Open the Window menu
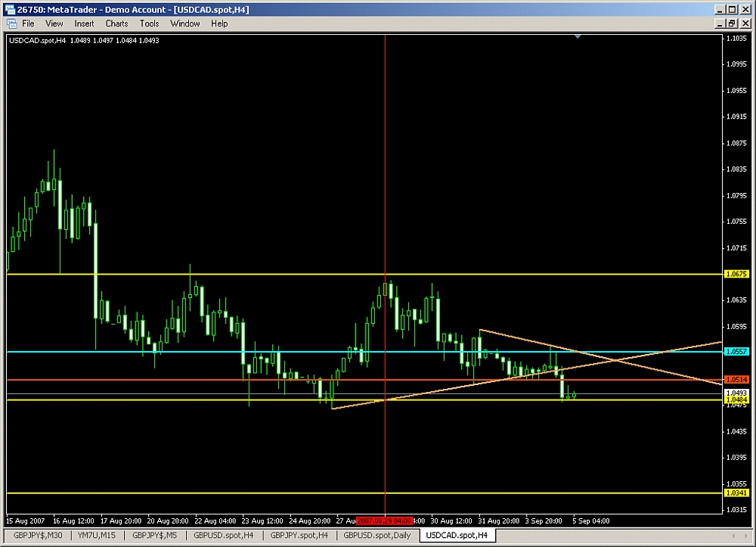This screenshot has width=756, height=547. (184, 23)
